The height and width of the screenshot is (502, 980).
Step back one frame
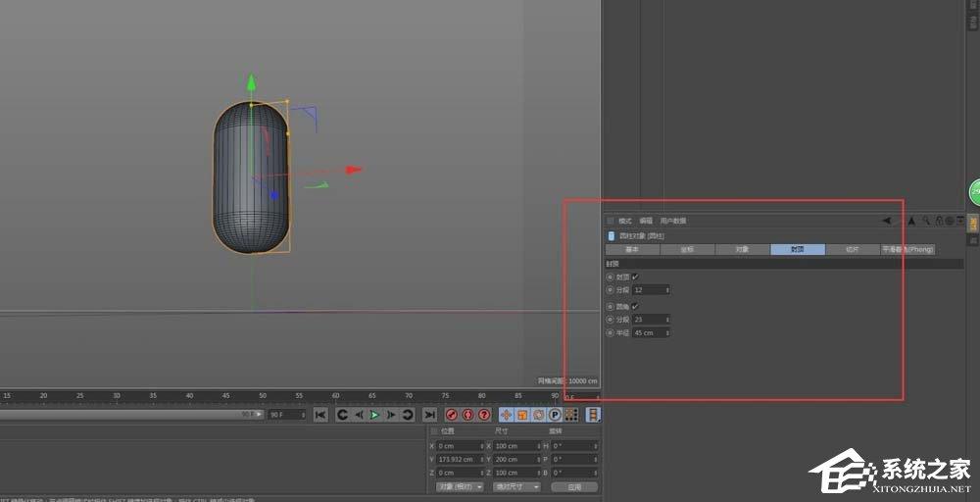[x=359, y=415]
